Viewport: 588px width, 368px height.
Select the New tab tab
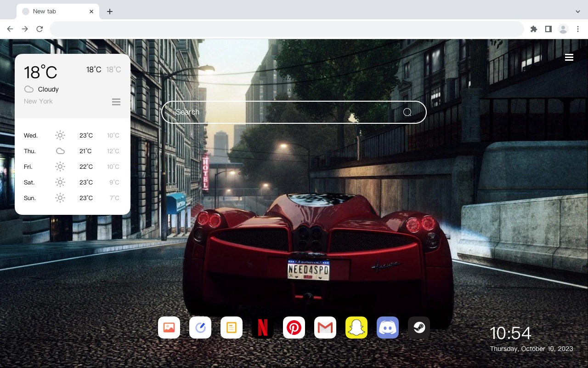(58, 11)
